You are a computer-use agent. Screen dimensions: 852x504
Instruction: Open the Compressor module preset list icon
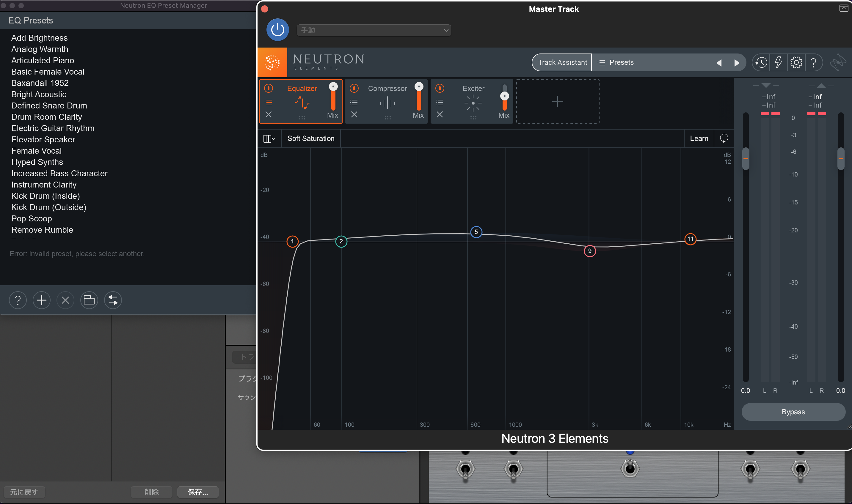pyautogui.click(x=354, y=102)
